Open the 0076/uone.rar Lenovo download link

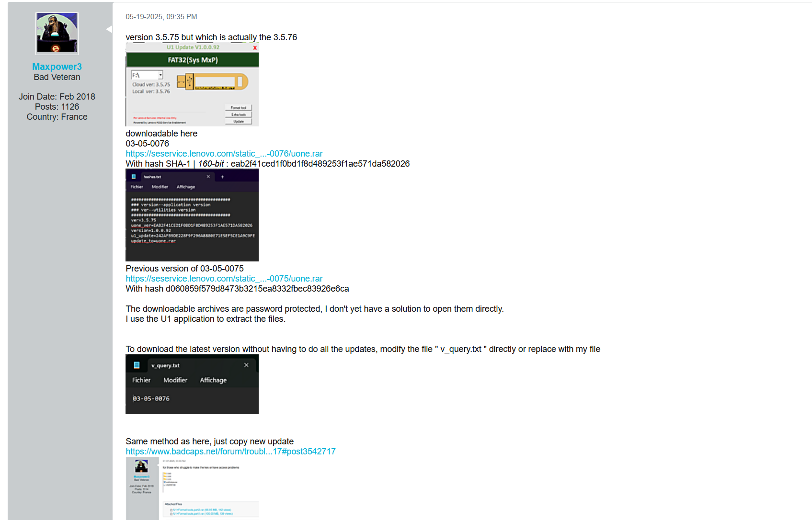point(224,154)
